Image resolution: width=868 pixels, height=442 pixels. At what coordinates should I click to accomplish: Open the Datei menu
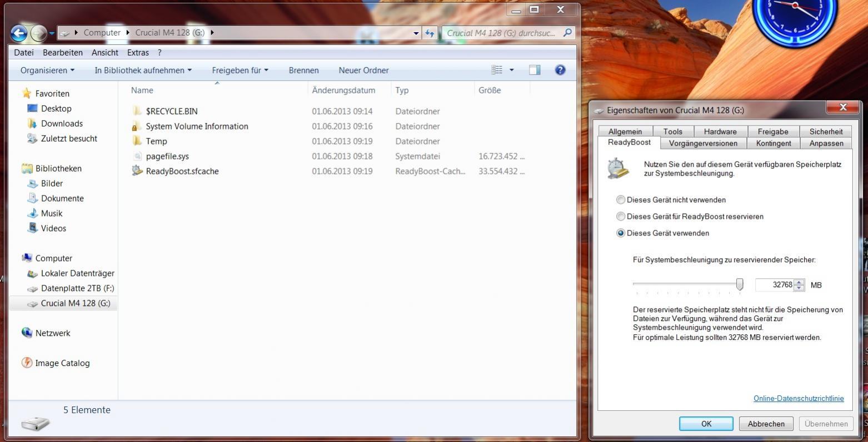(24, 52)
